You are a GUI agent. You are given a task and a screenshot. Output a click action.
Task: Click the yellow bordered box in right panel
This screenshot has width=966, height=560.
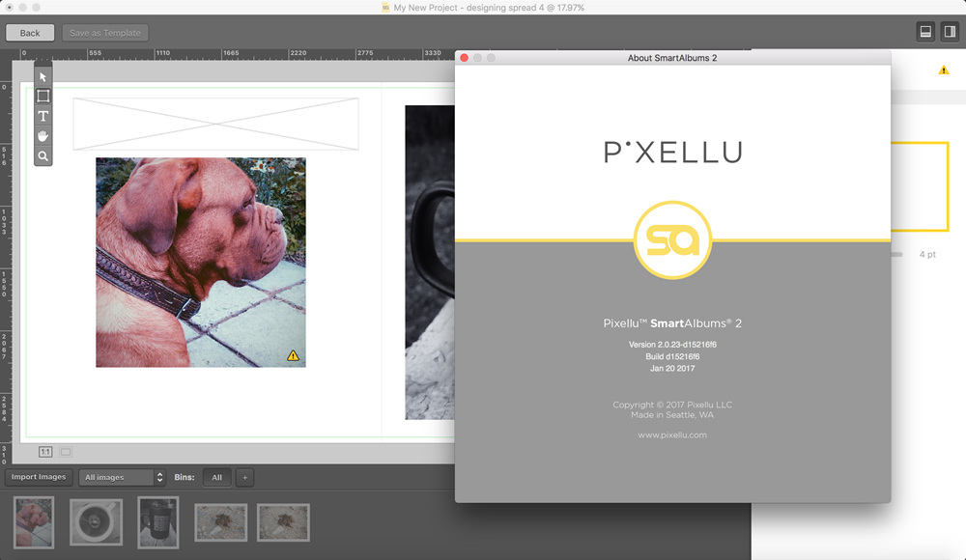[920, 186]
